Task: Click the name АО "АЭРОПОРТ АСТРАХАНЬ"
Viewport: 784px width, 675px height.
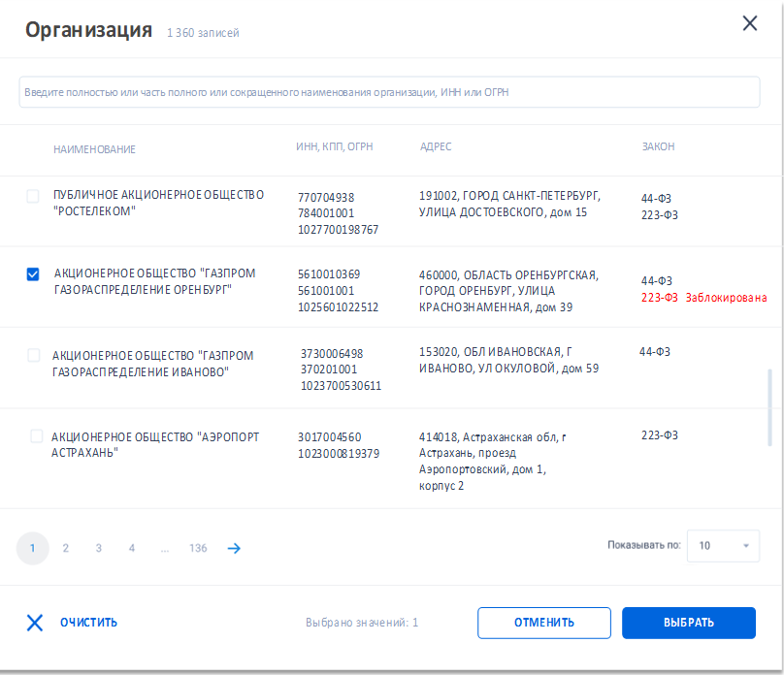Action: click(155, 445)
